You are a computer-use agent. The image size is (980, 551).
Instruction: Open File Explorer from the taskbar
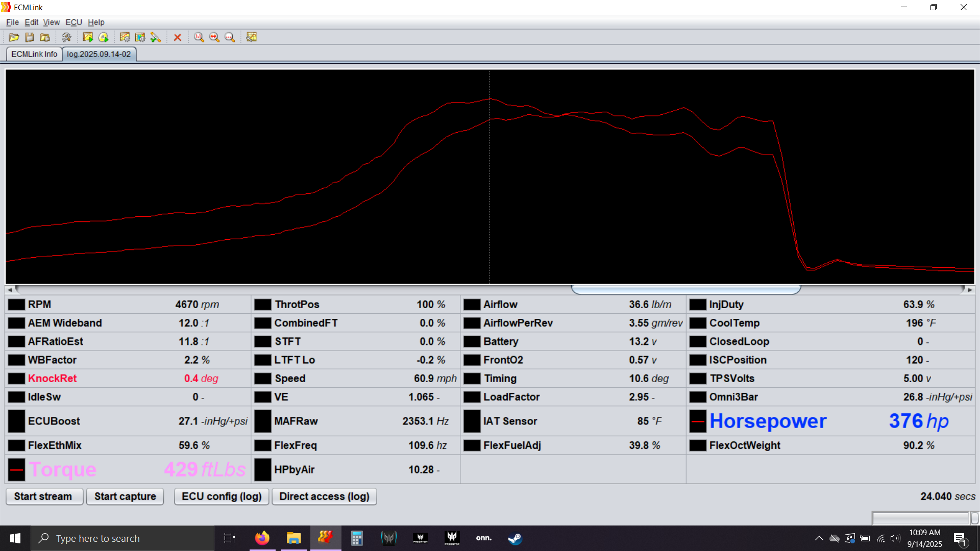coord(294,538)
